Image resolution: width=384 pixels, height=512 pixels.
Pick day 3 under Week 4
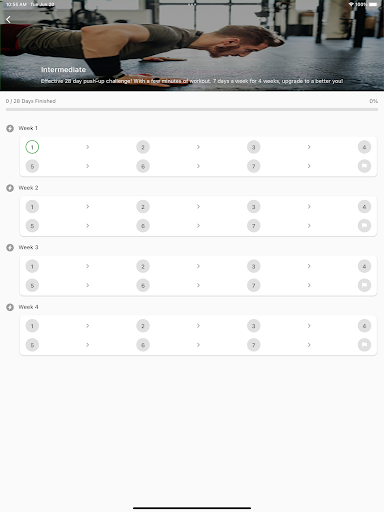254,326
